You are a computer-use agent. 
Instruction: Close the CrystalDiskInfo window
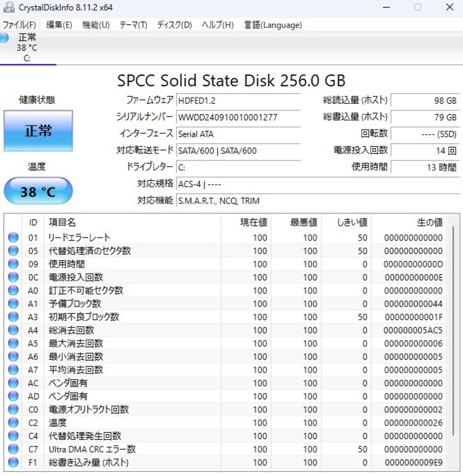pos(450,7)
